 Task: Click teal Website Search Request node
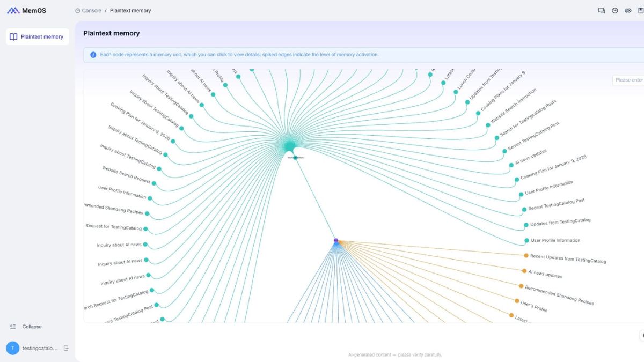point(153,183)
